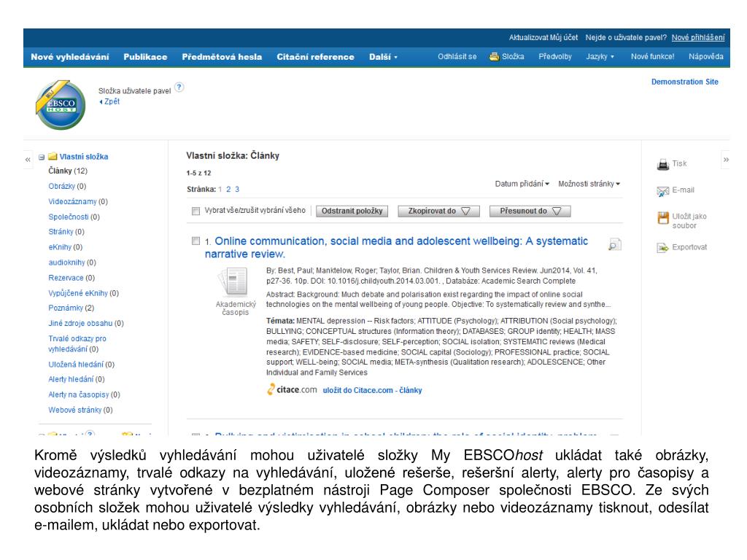The height and width of the screenshot is (560, 747).
Task: Click Nové funkce! link
Action: (x=652, y=57)
